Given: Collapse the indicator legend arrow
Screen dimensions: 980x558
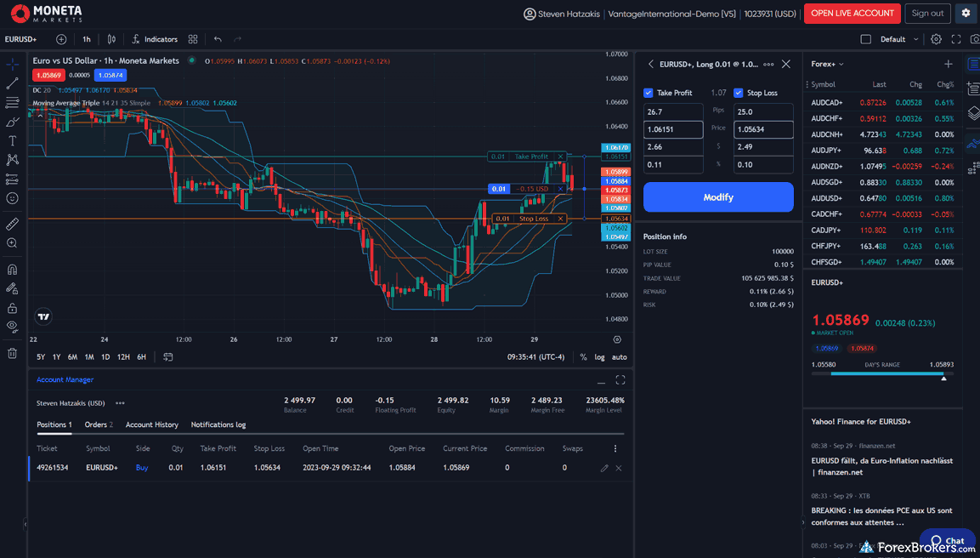Looking at the screenshot, I should click(40, 115).
